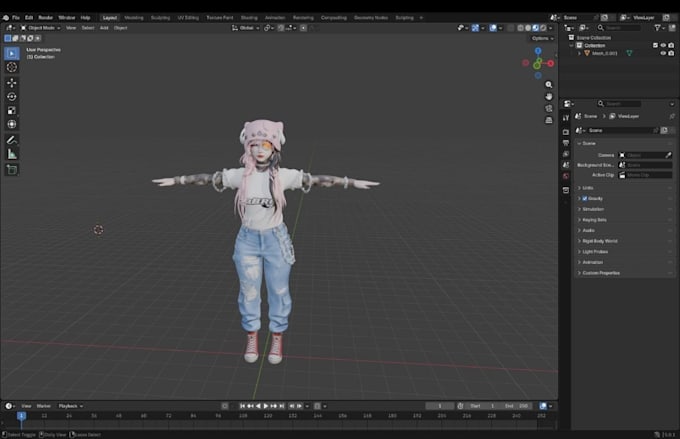Viewport: 680px width, 439px height.
Task: Open the Scene properties tab
Action: 566,165
